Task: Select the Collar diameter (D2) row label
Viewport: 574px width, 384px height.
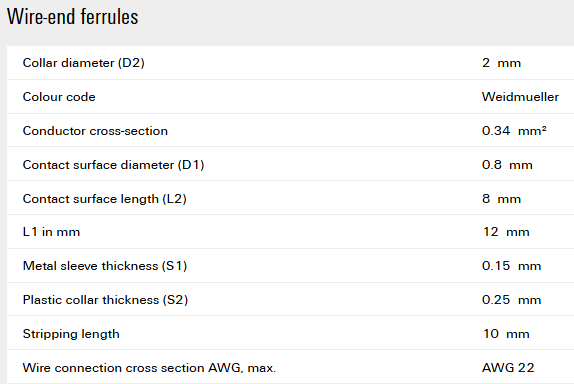Action: (83, 63)
